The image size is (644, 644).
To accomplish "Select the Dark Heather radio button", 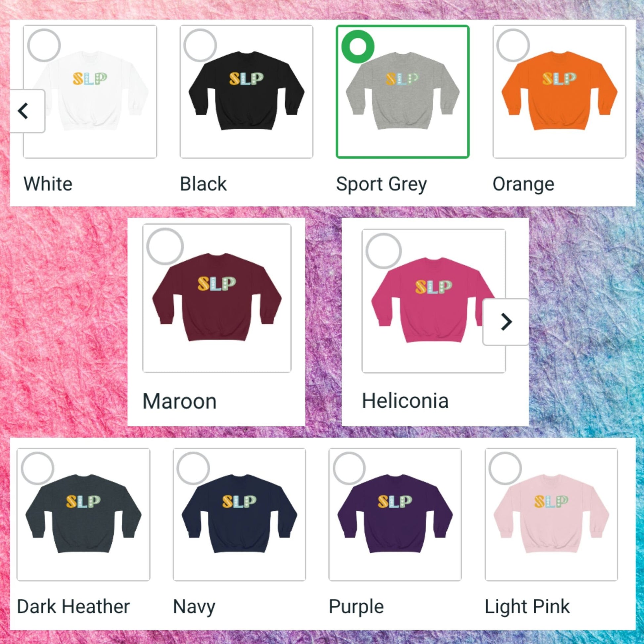I will pos(38,469).
